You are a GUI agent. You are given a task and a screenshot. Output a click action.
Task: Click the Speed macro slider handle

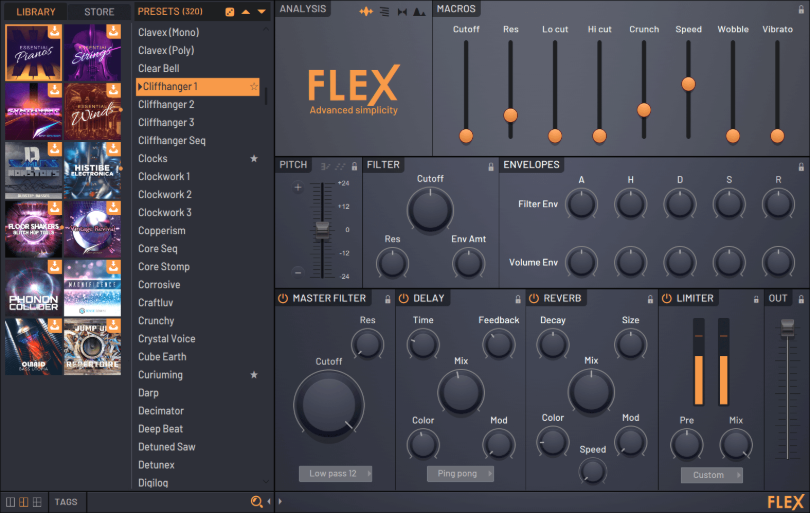[688, 84]
